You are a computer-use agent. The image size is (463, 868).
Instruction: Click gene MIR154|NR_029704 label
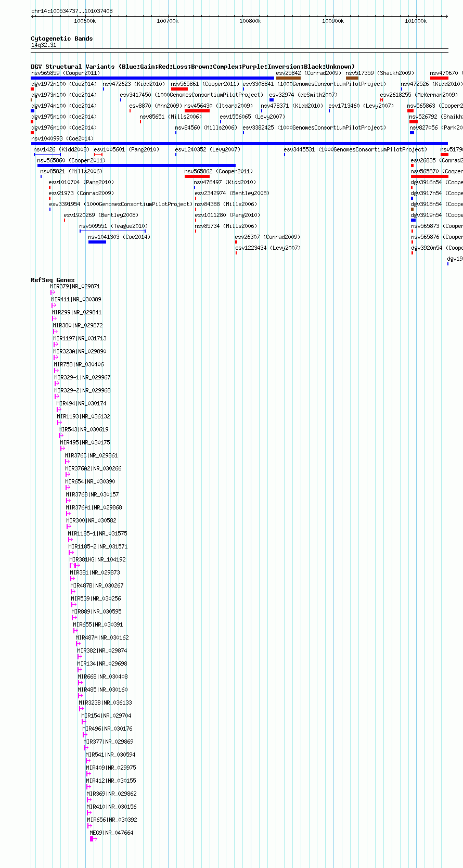106,716
